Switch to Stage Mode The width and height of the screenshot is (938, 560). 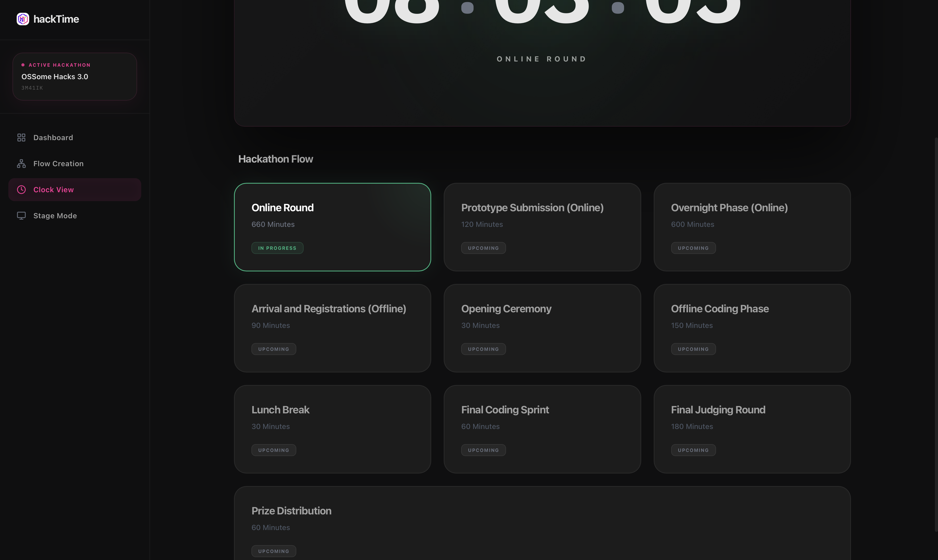point(55,215)
